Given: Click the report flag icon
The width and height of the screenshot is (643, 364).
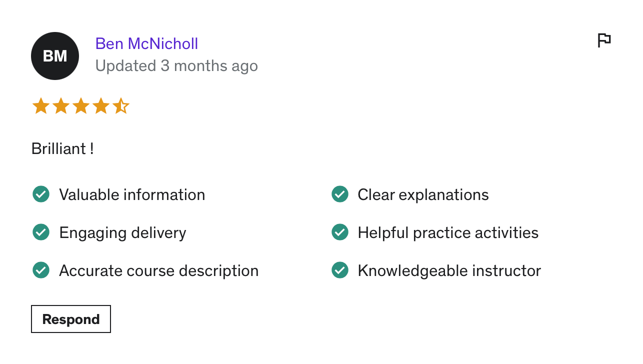Looking at the screenshot, I should click(x=604, y=40).
